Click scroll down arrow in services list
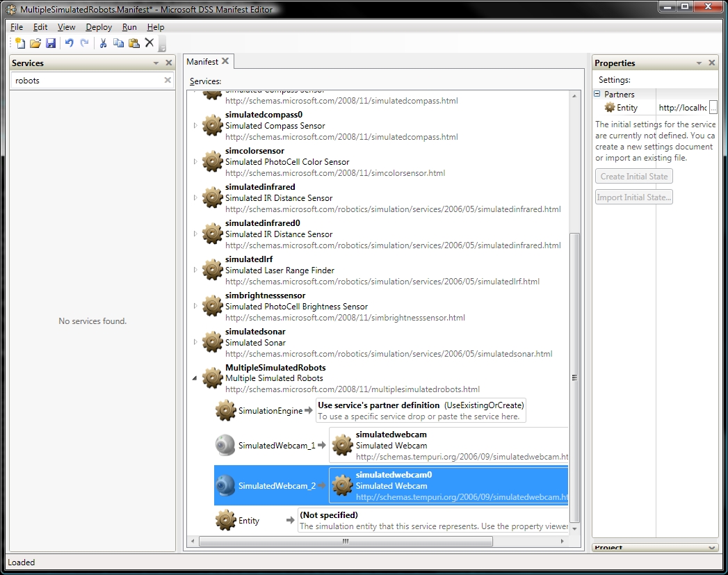Image resolution: width=728 pixels, height=575 pixels. pos(574,529)
